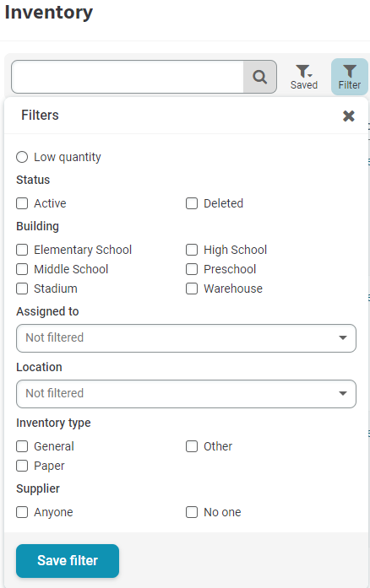Check the General inventory type
The height and width of the screenshot is (588, 370).
(x=22, y=446)
